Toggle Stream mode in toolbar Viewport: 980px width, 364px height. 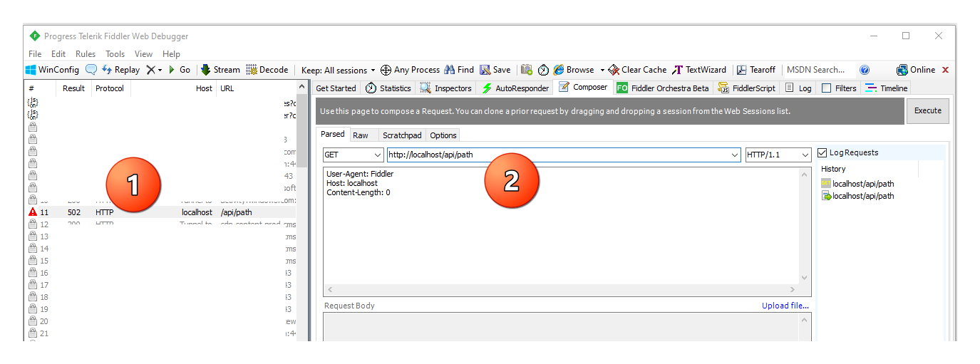220,70
